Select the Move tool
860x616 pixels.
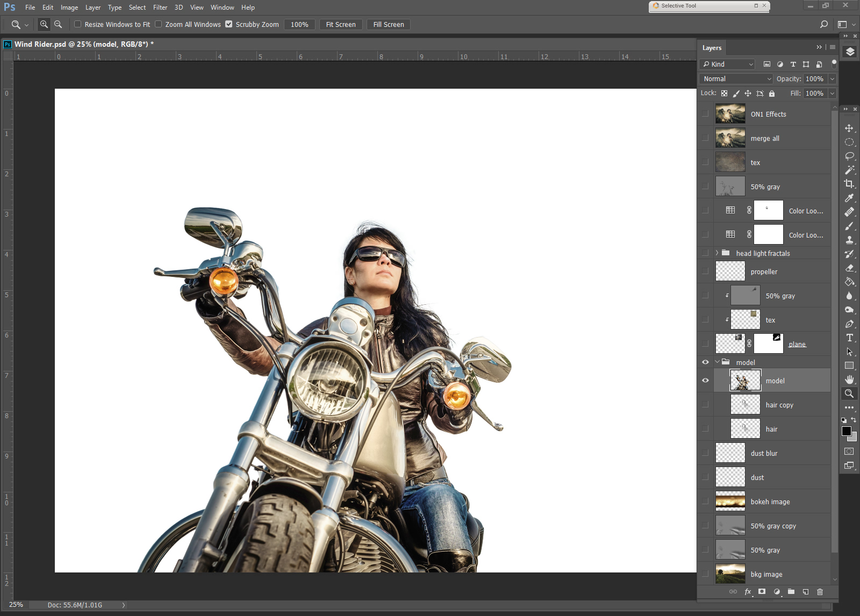point(849,128)
